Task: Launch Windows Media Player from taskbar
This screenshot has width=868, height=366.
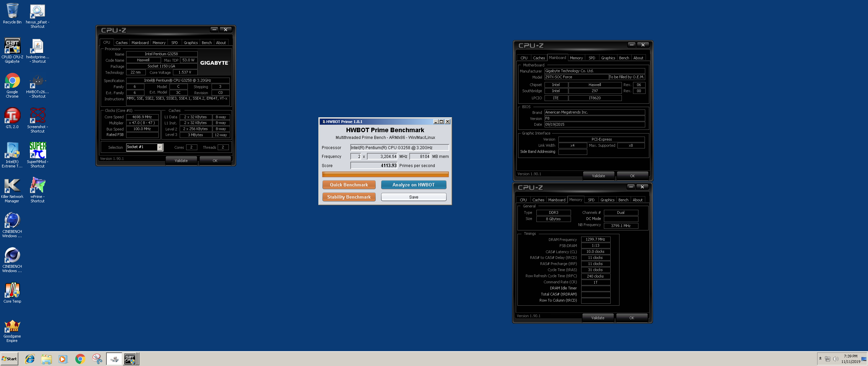Action: (x=63, y=359)
